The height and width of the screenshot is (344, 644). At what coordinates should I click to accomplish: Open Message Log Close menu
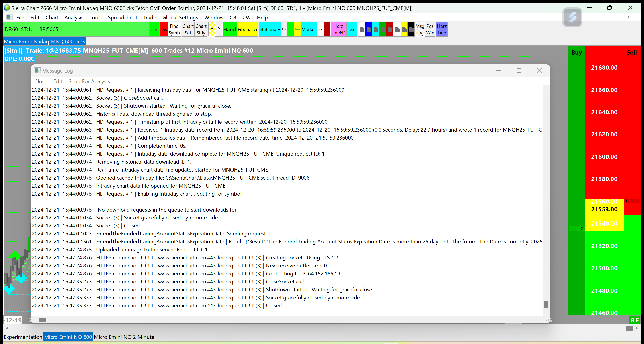(x=41, y=81)
